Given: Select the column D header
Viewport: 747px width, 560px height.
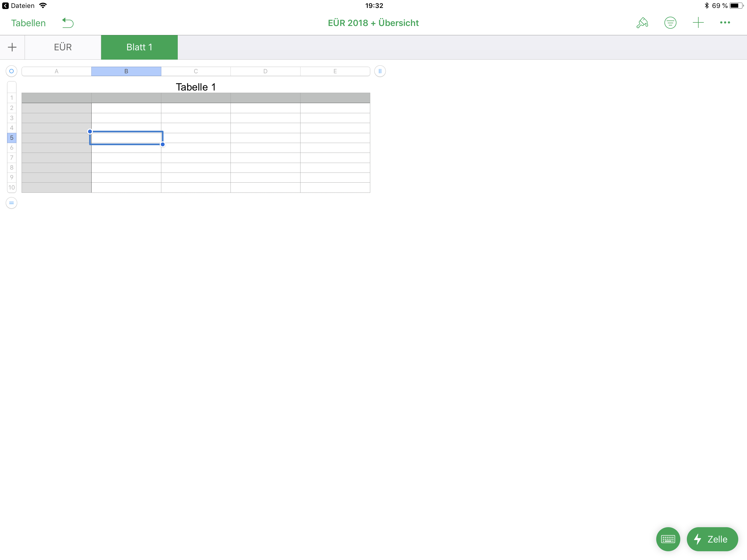Looking at the screenshot, I should (265, 71).
